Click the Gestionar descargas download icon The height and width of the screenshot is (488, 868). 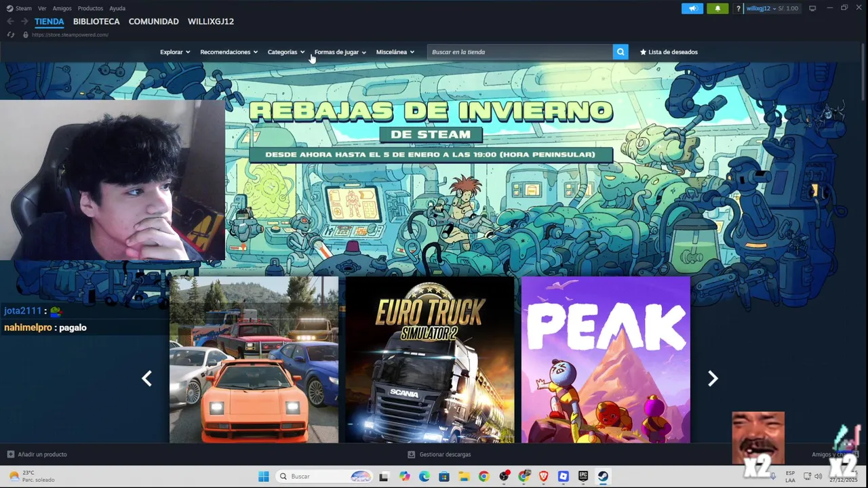point(411,454)
